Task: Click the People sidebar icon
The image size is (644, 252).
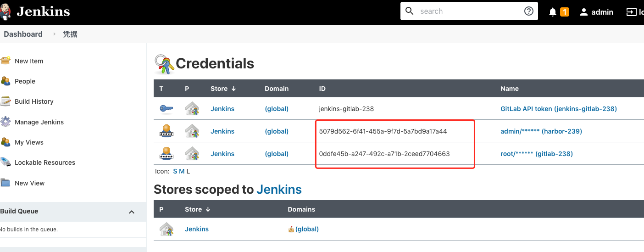Action: (x=6, y=81)
